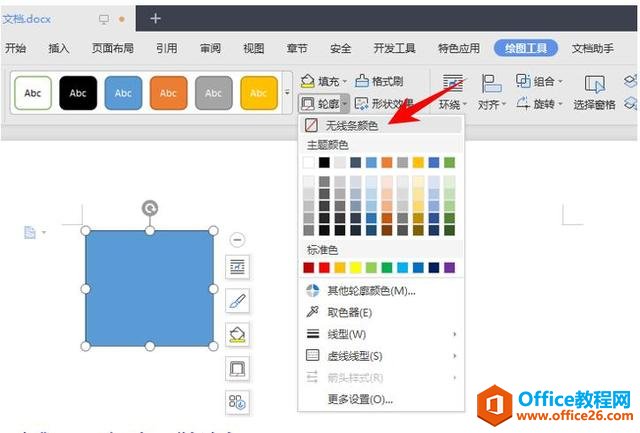Click the Format Painter (格式刷) icon

(362, 81)
